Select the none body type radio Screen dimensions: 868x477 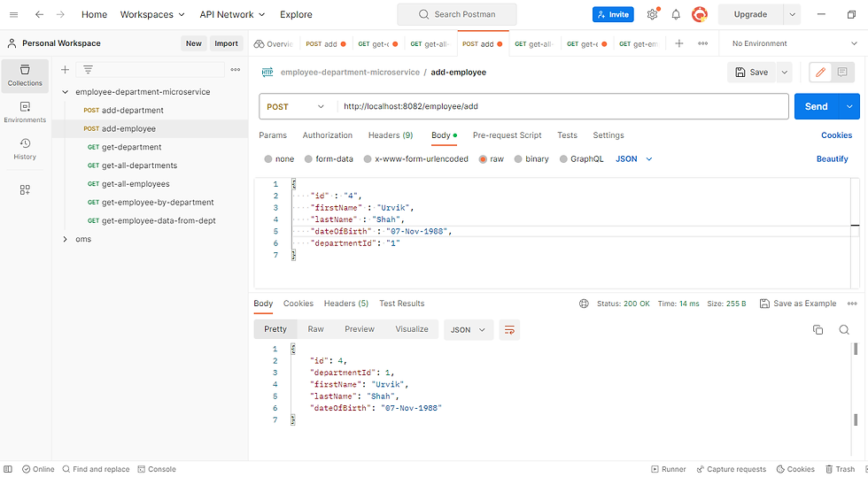(268, 159)
